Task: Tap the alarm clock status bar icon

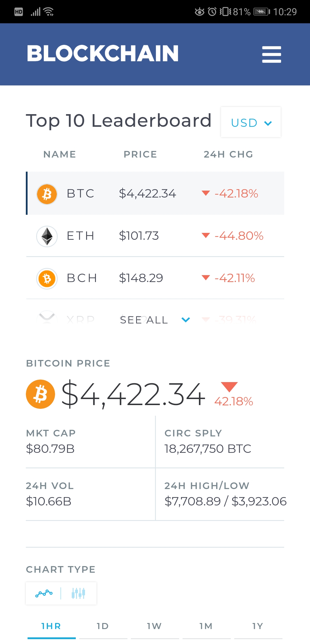Action: click(x=212, y=12)
